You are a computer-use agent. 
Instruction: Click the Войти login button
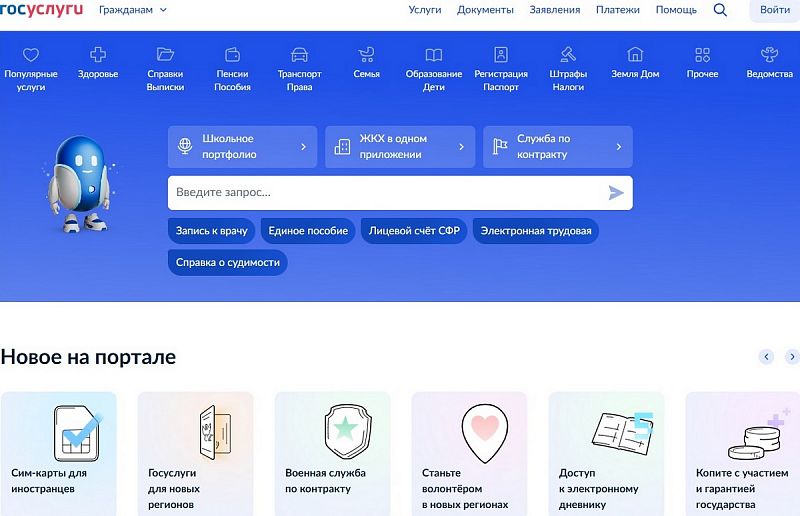[x=774, y=10]
